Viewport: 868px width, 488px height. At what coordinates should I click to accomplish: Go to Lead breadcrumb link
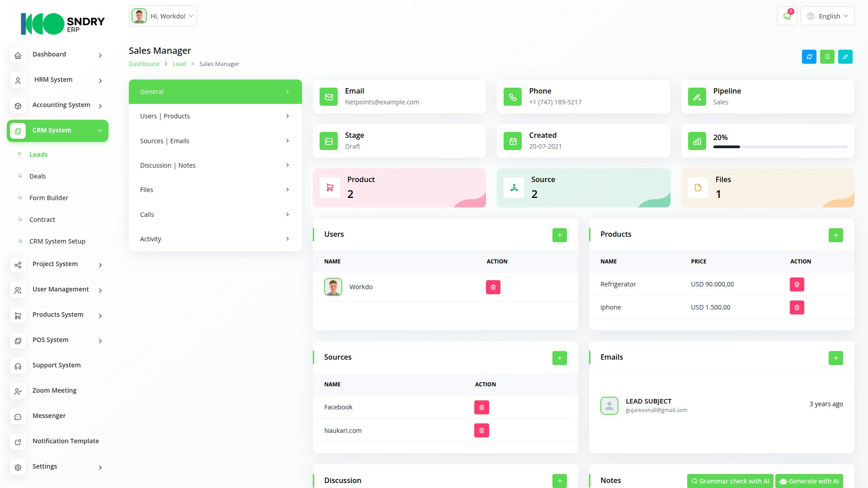pos(179,64)
